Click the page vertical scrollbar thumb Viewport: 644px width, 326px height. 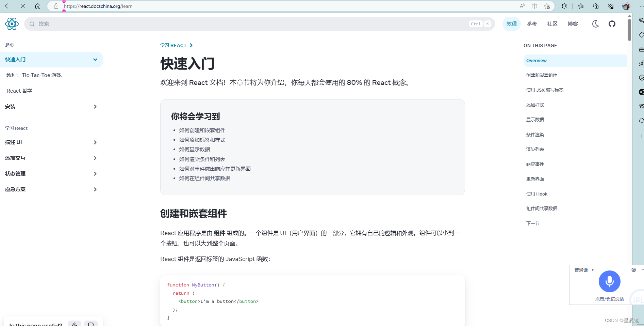coord(629,30)
